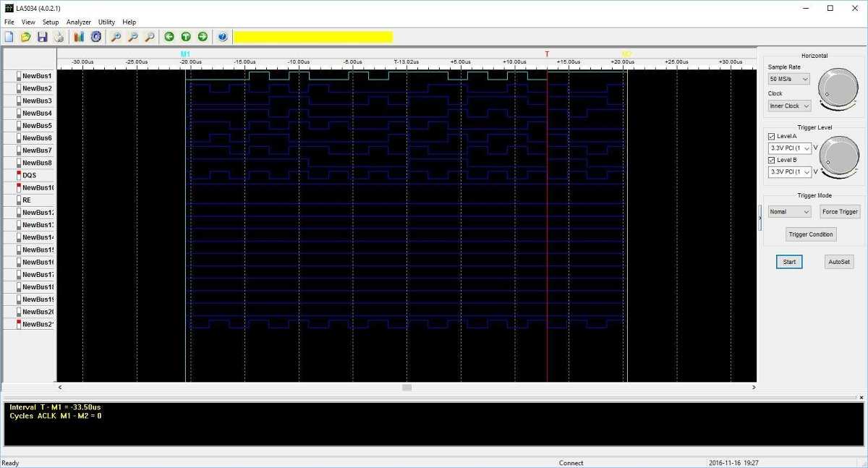The width and height of the screenshot is (868, 468).
Task: Click the Print toolbar icon
Action: pos(59,37)
